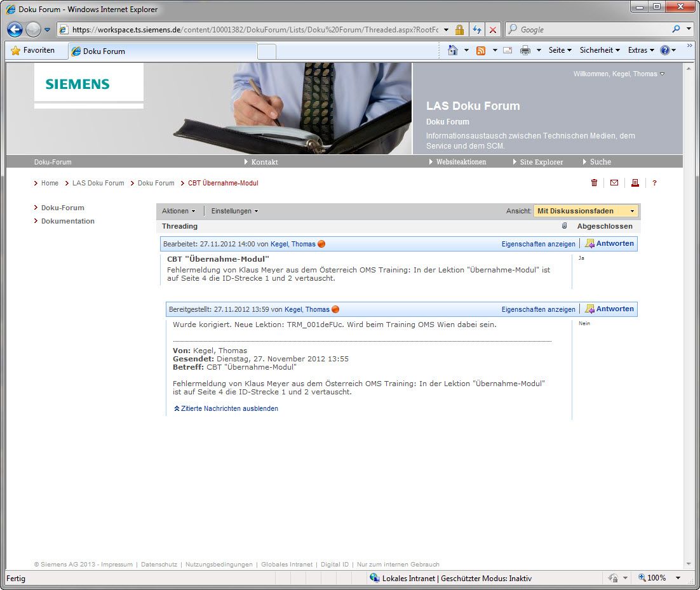Image resolution: width=700 pixels, height=590 pixels.
Task: Open the Sicherheit browser menu
Action: point(599,50)
